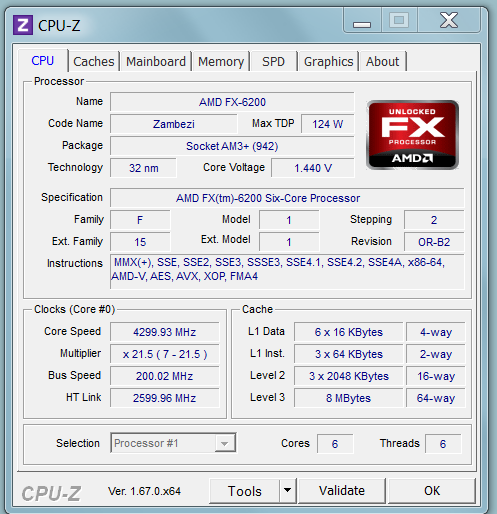Image resolution: width=497 pixels, height=514 pixels.
Task: Open the About tab
Action: pyautogui.click(x=382, y=62)
